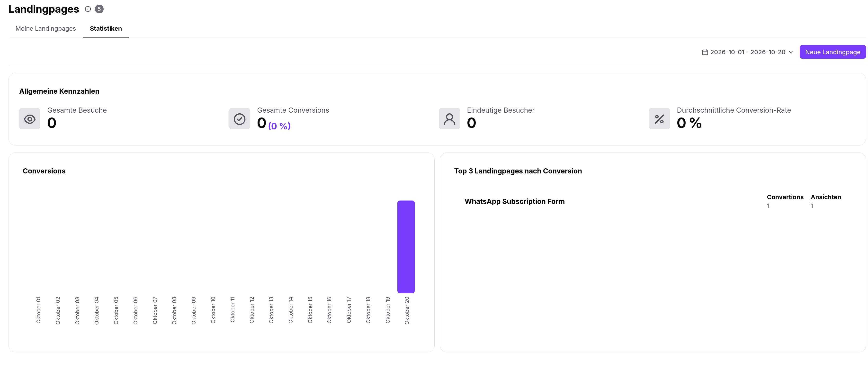The image size is (868, 379).
Task: Open WhatsApp Subscription Form landing page
Action: [515, 201]
